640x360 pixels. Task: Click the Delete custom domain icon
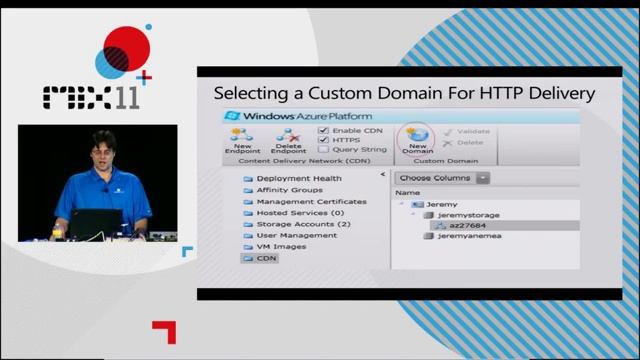click(448, 143)
